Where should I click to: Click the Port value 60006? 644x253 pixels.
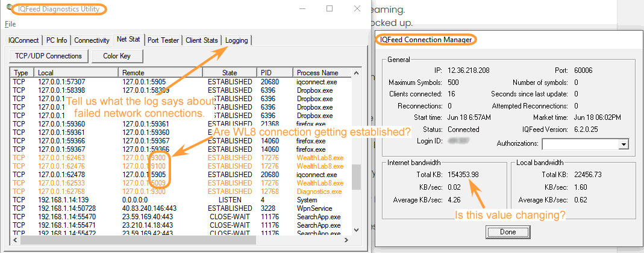pyautogui.click(x=583, y=70)
